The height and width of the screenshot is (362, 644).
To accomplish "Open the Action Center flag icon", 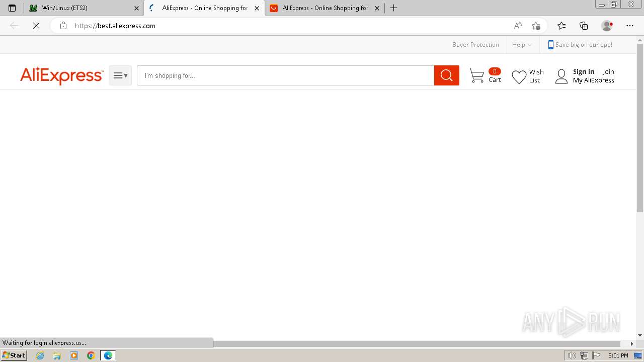I will pos(596,355).
